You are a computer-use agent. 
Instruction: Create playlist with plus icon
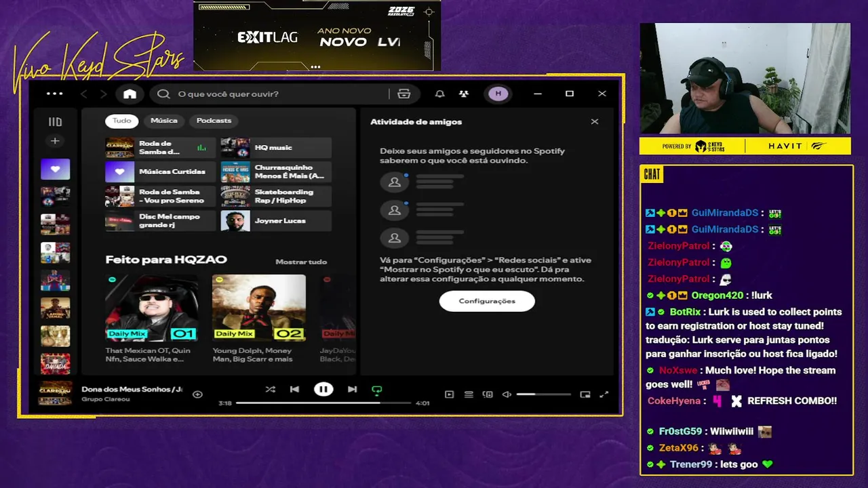click(x=55, y=141)
